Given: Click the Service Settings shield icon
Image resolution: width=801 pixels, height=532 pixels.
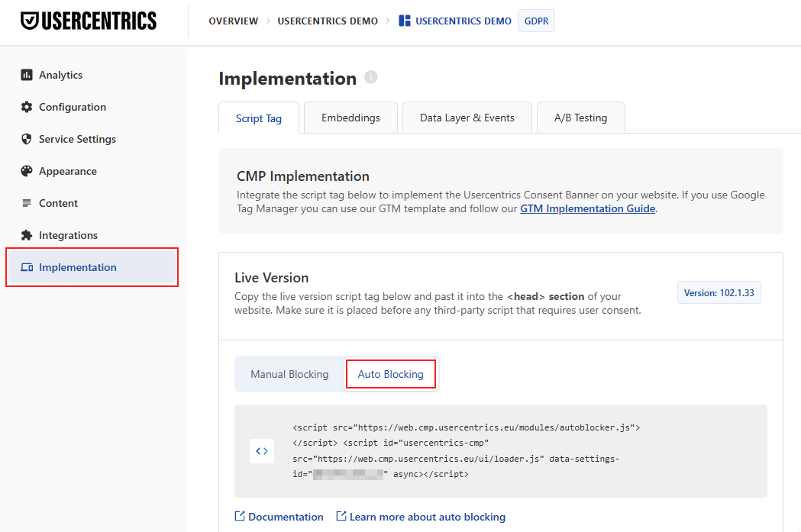Looking at the screenshot, I should 27,139.
